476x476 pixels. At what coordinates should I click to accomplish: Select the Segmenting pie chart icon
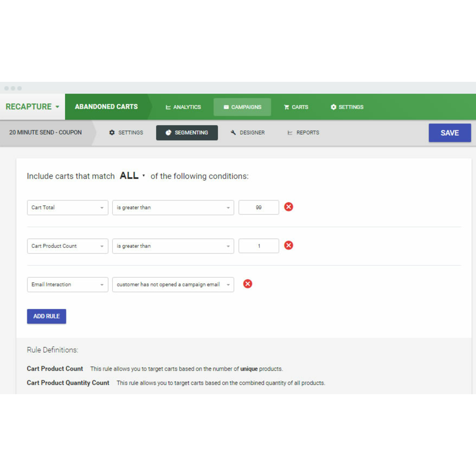tap(169, 132)
